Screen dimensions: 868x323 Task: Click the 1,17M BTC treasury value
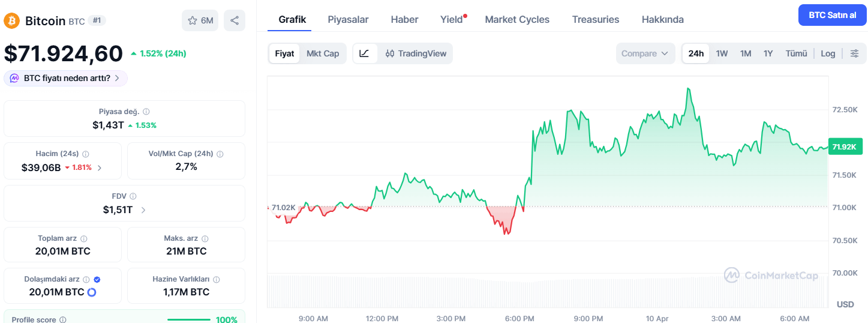tap(186, 292)
